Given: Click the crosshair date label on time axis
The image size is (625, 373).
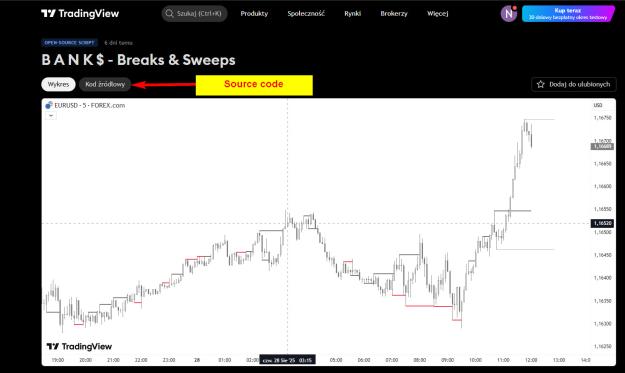Looking at the screenshot, I should tap(287, 360).
